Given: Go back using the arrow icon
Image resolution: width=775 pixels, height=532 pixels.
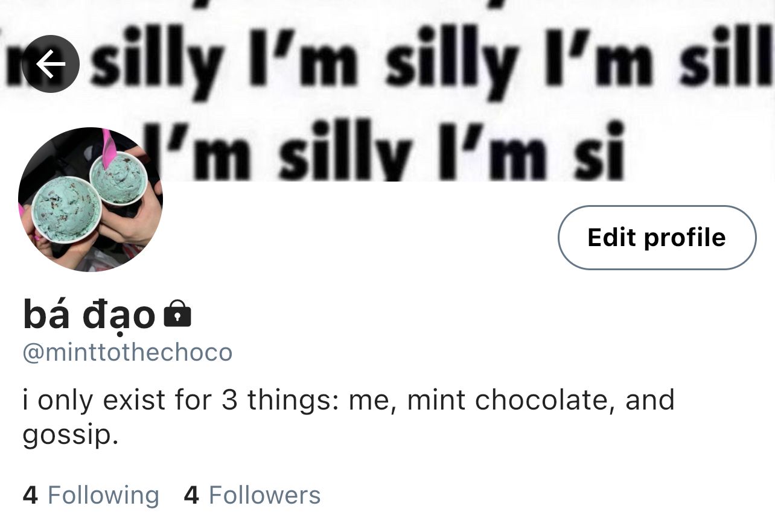Looking at the screenshot, I should 51,64.
